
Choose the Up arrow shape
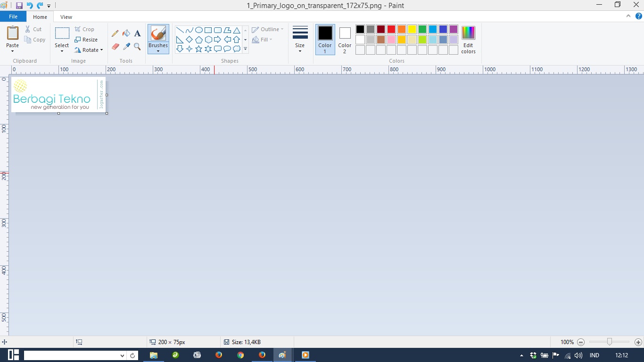point(236,40)
